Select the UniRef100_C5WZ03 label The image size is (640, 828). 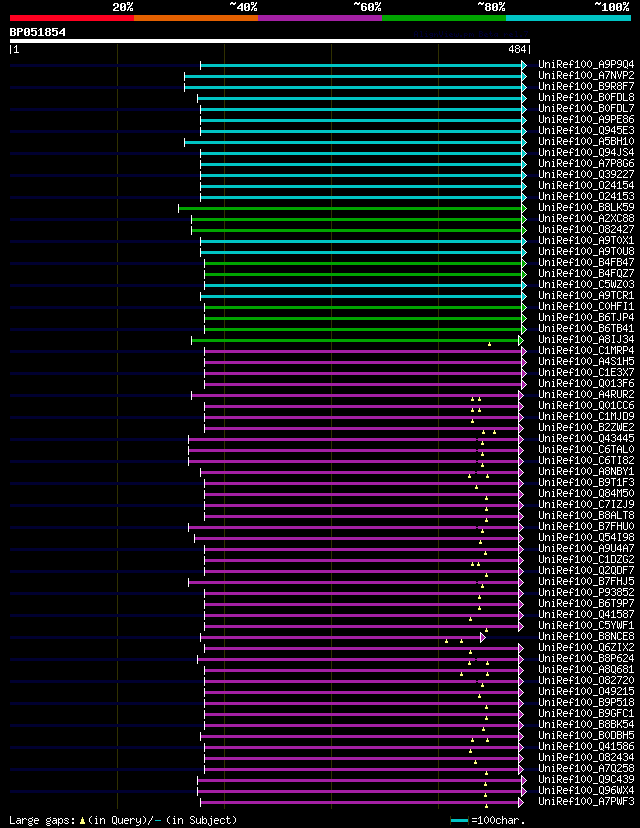click(x=586, y=285)
